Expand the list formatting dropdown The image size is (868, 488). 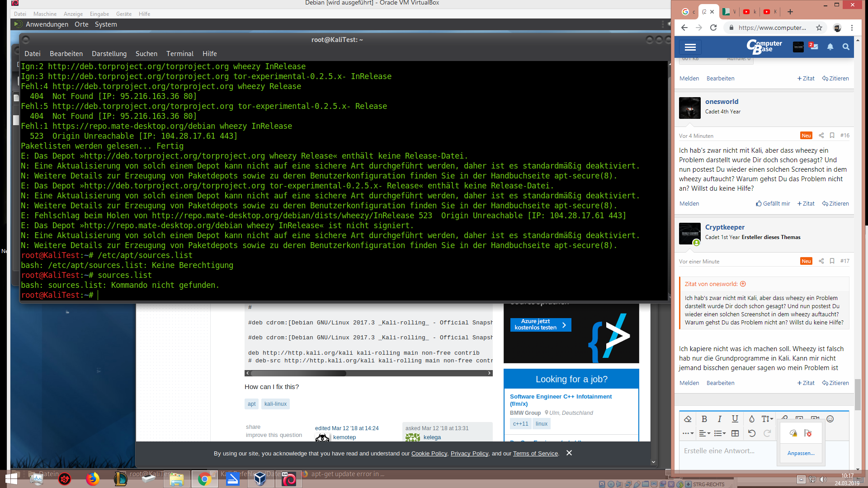[x=720, y=433]
